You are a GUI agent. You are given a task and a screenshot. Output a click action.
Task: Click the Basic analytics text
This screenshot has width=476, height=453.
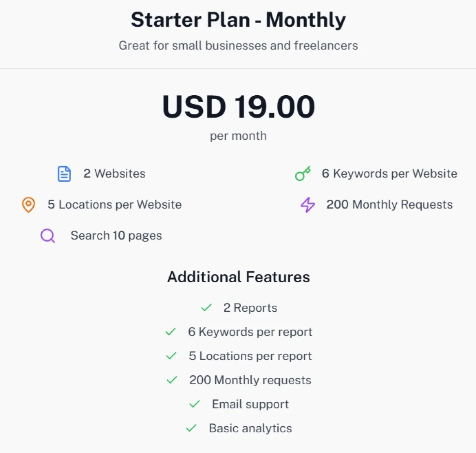250,428
